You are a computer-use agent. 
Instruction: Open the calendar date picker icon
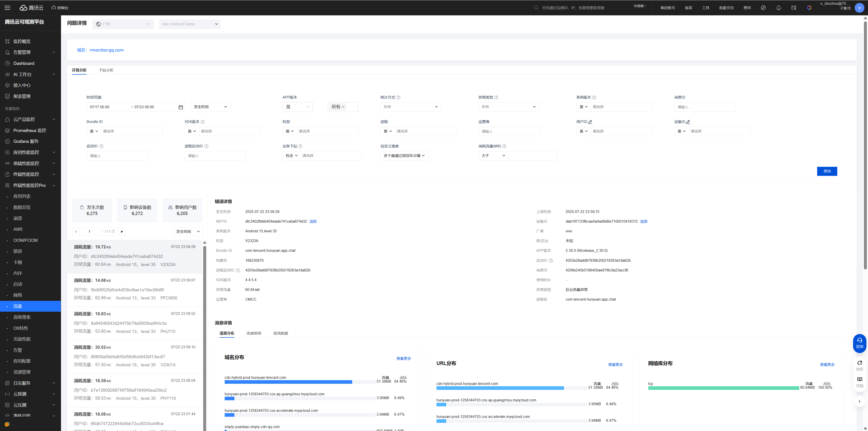181,107
